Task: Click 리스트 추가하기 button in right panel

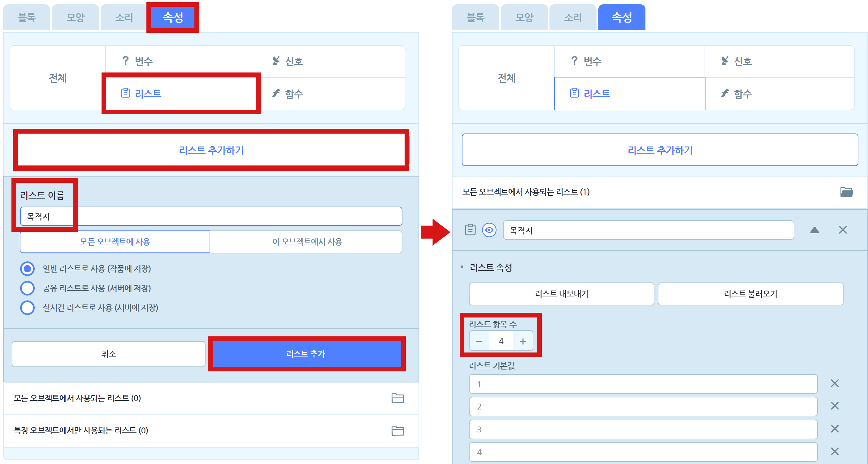Action: click(x=660, y=150)
